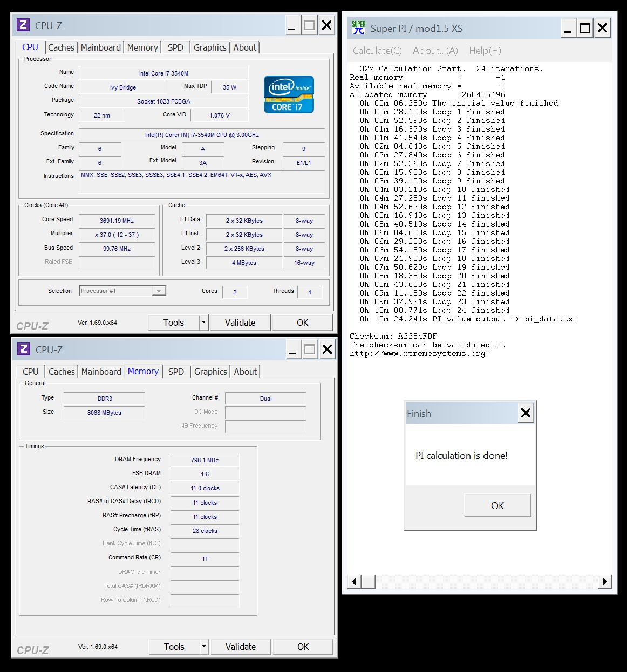This screenshot has width=627, height=672.
Task: Click the Cycle Time (tRAS) value 28 clocks
Action: coord(205,531)
